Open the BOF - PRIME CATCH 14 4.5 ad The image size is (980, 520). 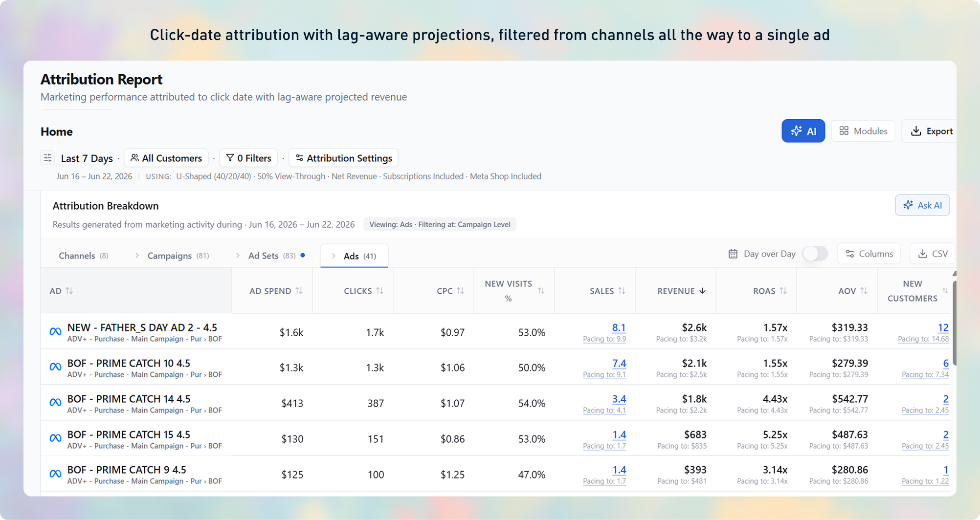click(129, 399)
